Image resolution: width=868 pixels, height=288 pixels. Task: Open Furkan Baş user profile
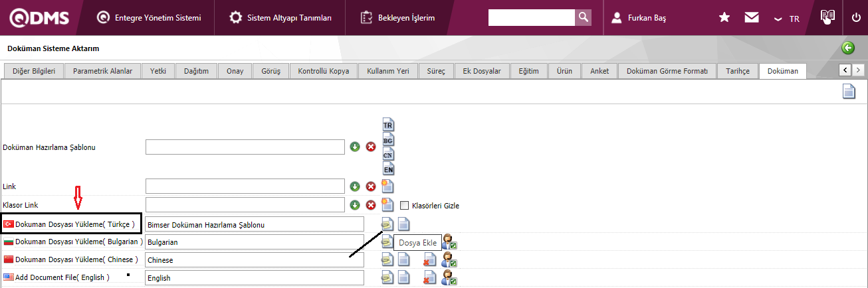[639, 18]
